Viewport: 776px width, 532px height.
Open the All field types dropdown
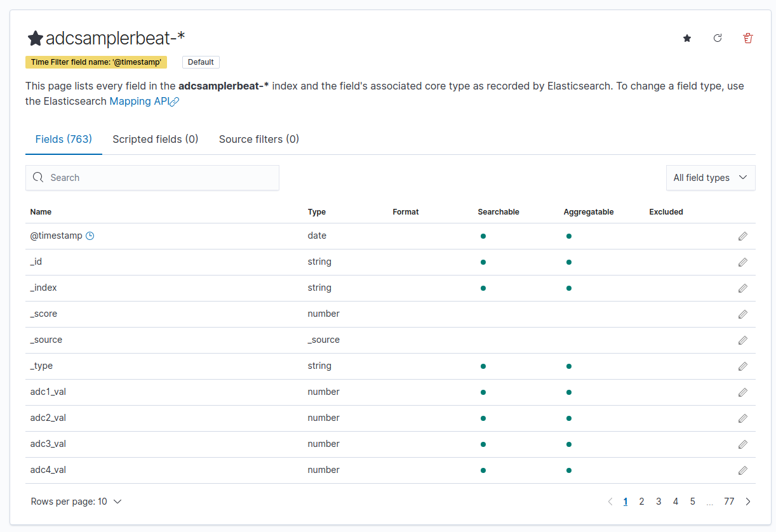[710, 178]
